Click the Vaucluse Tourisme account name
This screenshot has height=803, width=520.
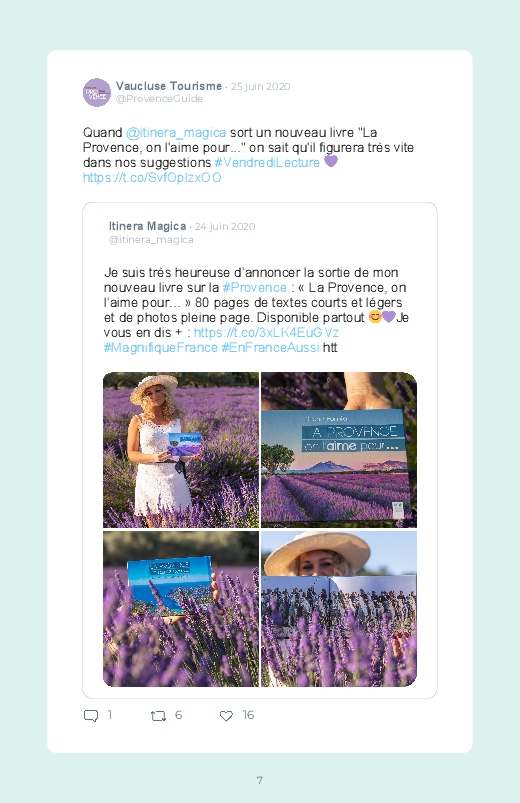tap(169, 86)
